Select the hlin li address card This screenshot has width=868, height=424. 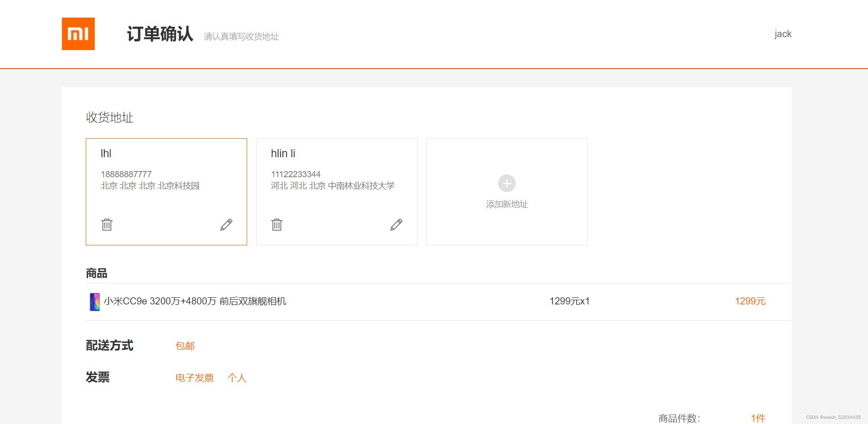click(337, 192)
